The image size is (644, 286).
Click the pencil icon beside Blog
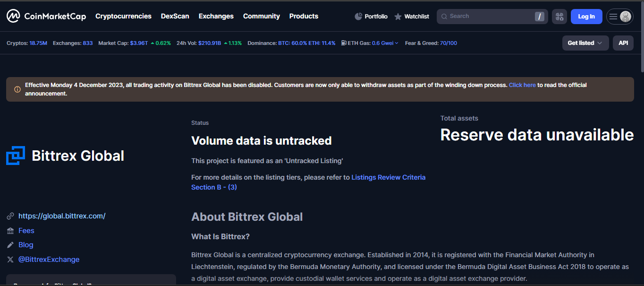pyautogui.click(x=10, y=245)
